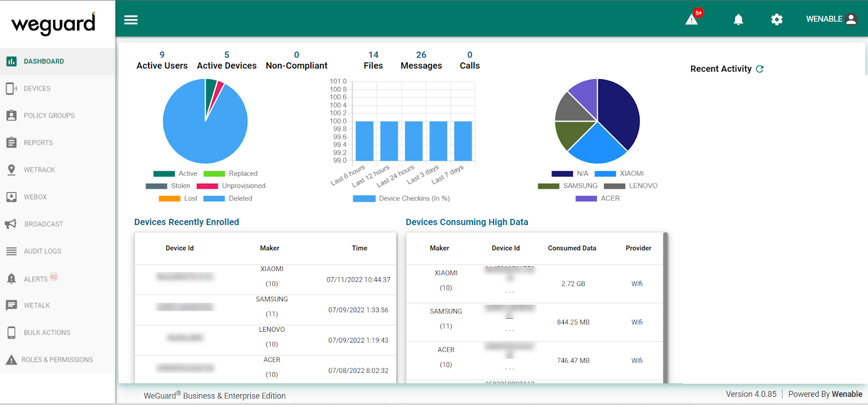Toggle the SAMSUNG maker legend swatch

click(548, 186)
